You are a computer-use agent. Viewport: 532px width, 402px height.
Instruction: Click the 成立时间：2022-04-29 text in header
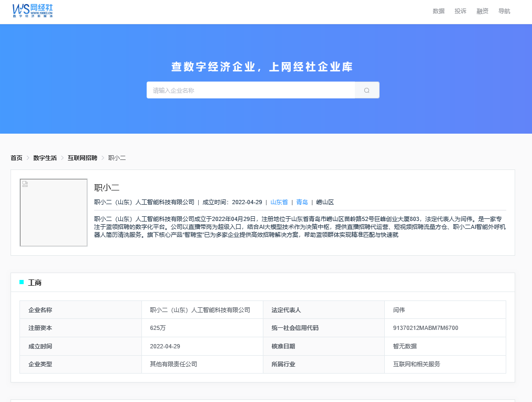pyautogui.click(x=232, y=203)
